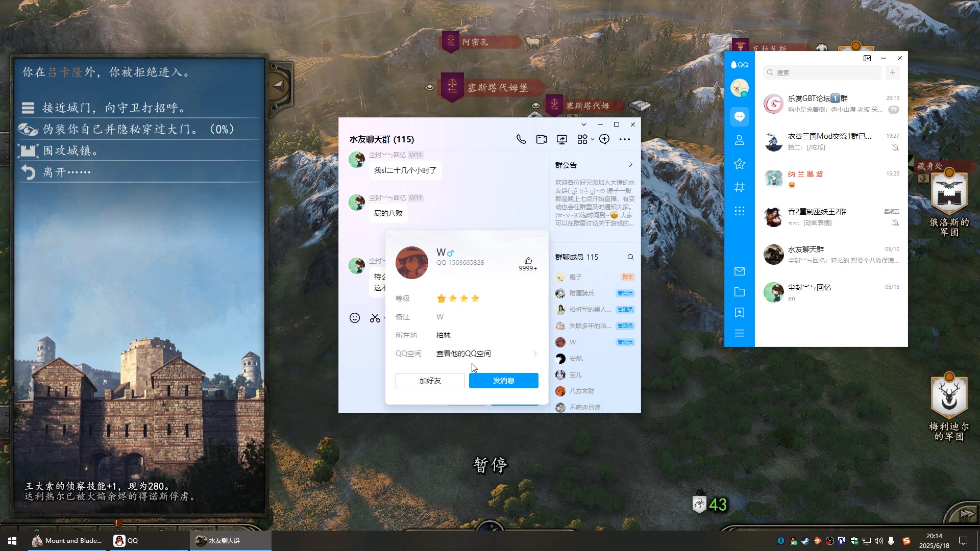
Task: Click the 我sl二十几个小时了 message bubble
Action: 405,170
